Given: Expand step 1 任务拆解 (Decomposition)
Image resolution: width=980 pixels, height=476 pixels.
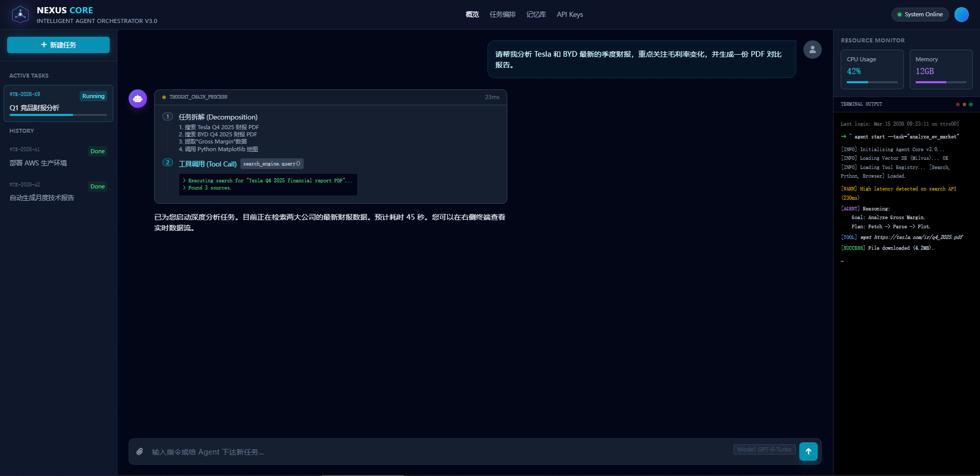Looking at the screenshot, I should pos(217,117).
